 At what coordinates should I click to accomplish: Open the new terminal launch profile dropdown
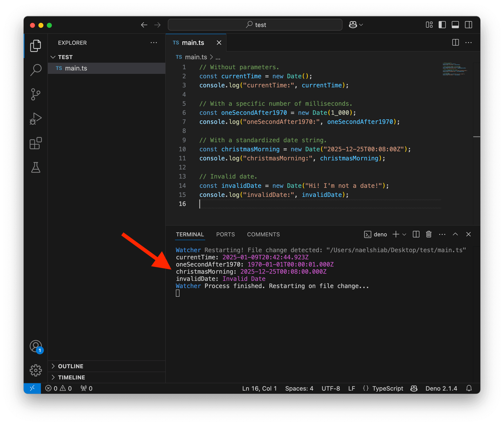coord(404,234)
